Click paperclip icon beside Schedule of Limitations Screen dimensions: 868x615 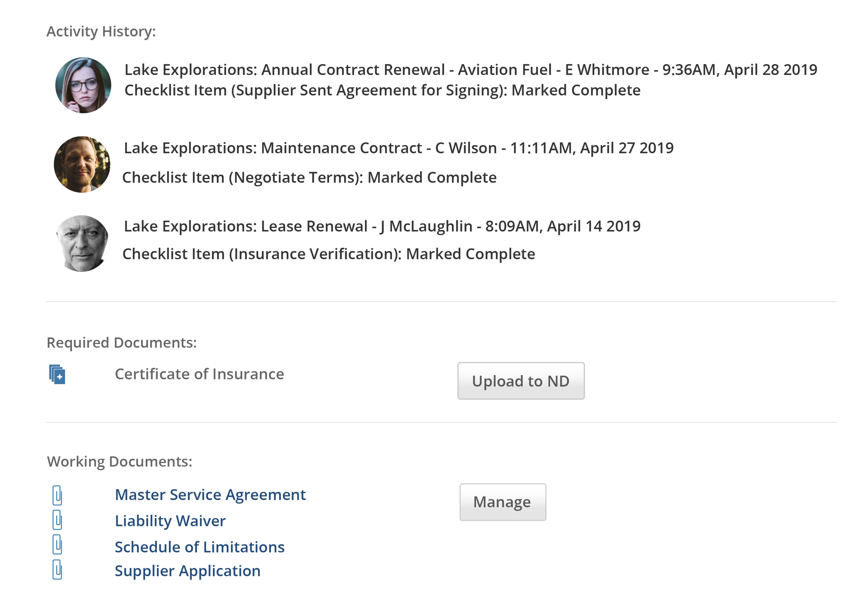(57, 545)
